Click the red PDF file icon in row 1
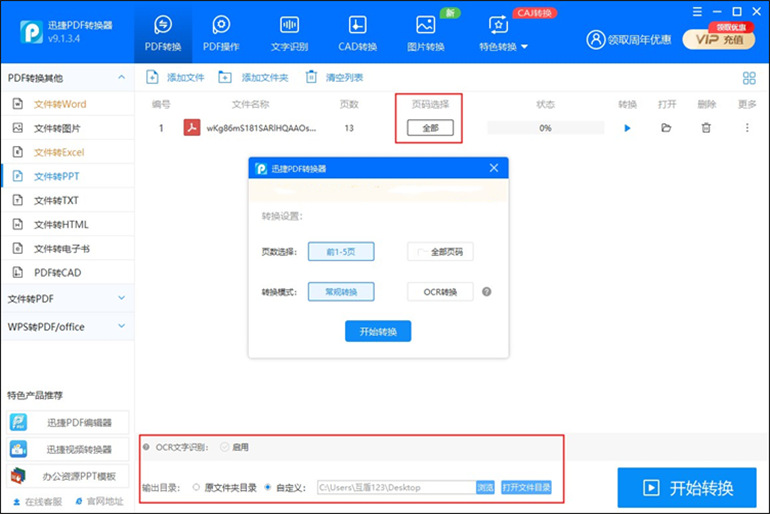Viewport: 770px width, 514px height. (192, 128)
